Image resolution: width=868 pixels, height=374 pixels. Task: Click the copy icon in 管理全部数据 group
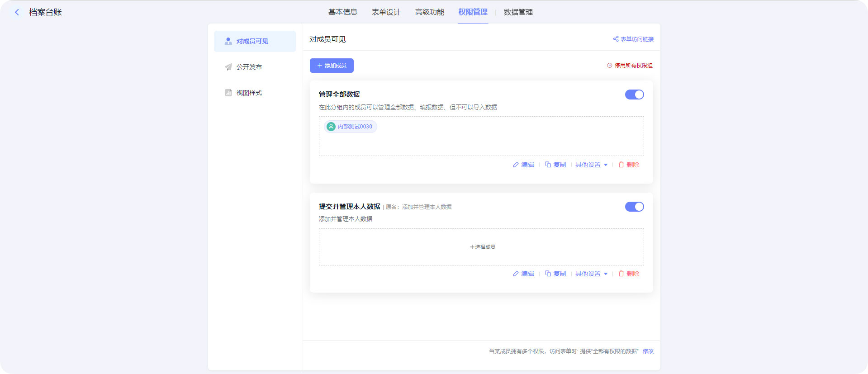tap(548, 165)
